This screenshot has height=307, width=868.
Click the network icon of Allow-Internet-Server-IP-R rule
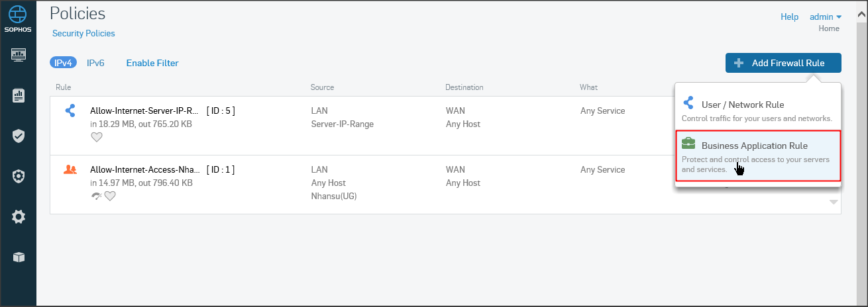tap(70, 110)
